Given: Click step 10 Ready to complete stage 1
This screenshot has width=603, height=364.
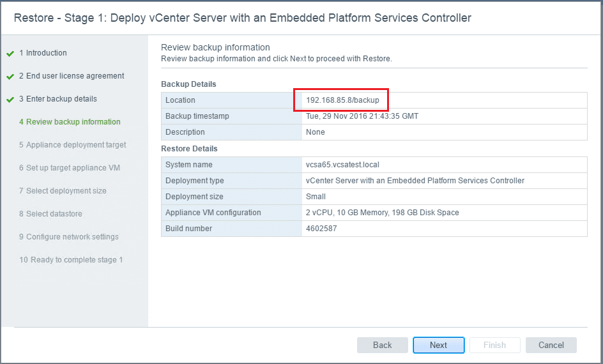Looking at the screenshot, I should (x=71, y=260).
